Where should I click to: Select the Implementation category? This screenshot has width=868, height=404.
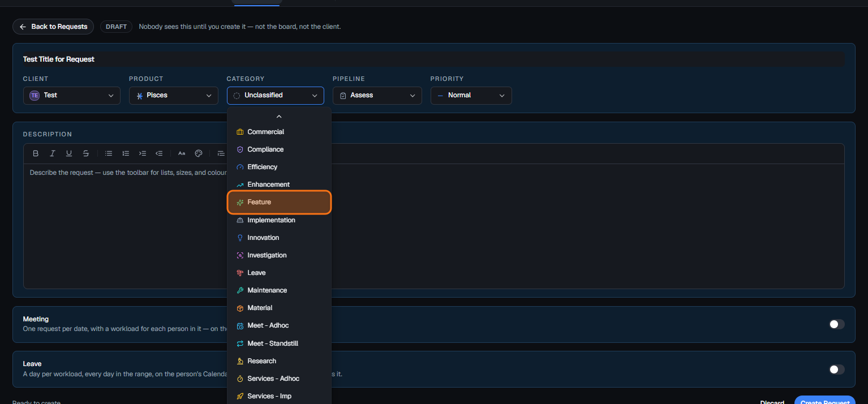[279, 220]
